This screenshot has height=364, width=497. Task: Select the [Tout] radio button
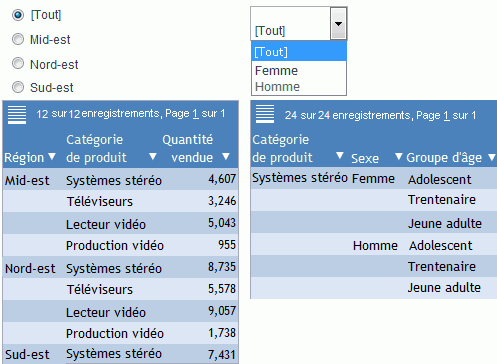click(18, 15)
